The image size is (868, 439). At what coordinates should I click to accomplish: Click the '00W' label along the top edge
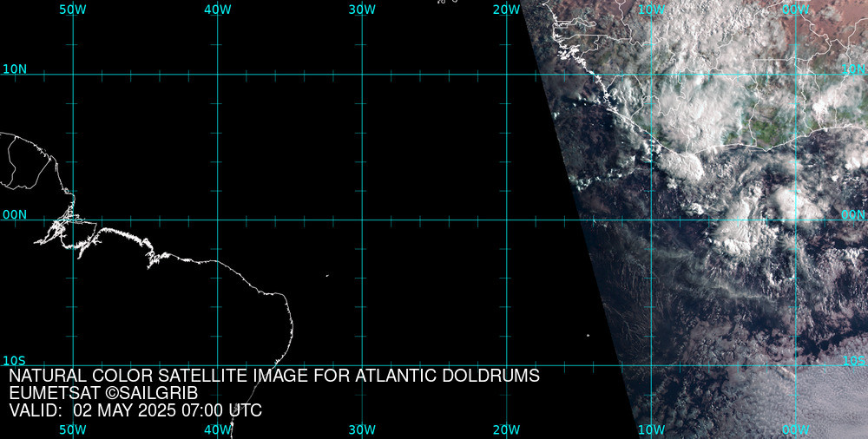tap(797, 10)
